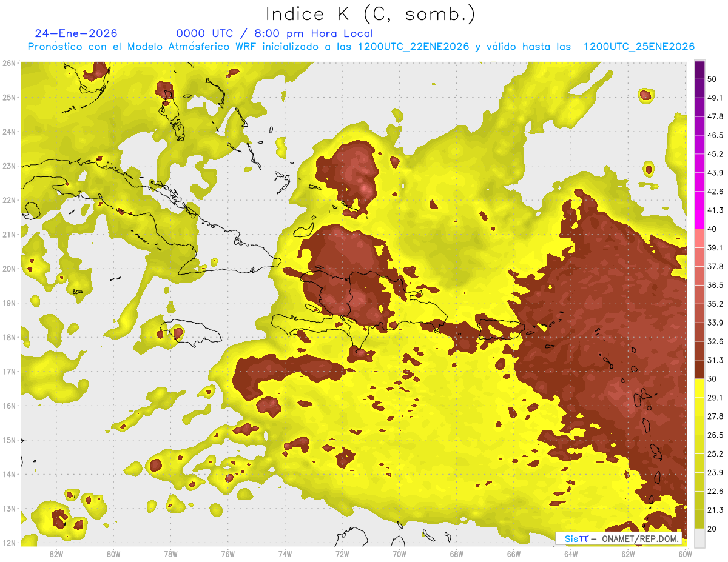Viewport: 728px width, 562px height.
Task: Click the color bar value 39.1
Action: pos(715,247)
